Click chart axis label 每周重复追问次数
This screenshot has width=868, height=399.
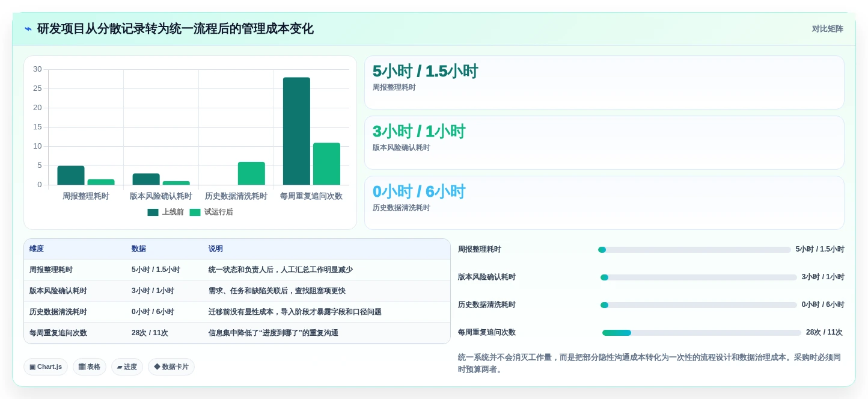311,196
